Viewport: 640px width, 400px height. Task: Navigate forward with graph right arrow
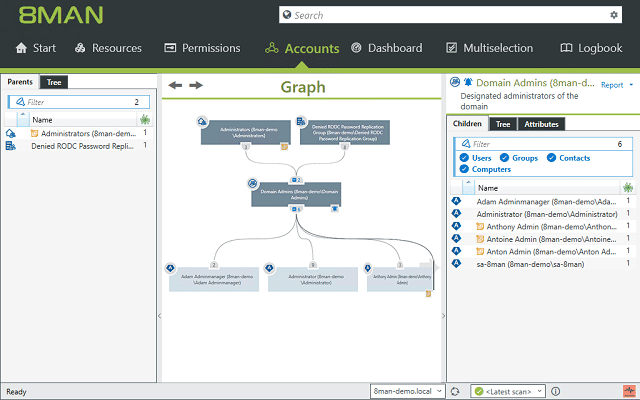(196, 85)
